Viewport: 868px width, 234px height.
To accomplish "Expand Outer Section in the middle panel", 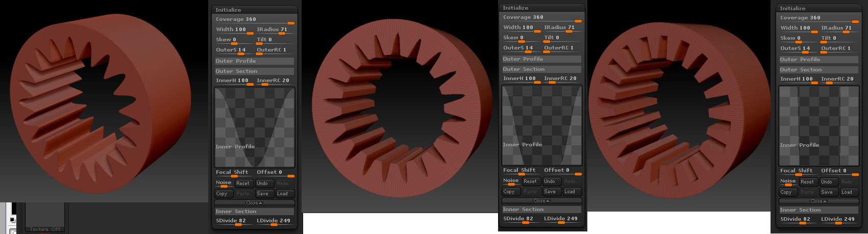I will pos(541,69).
